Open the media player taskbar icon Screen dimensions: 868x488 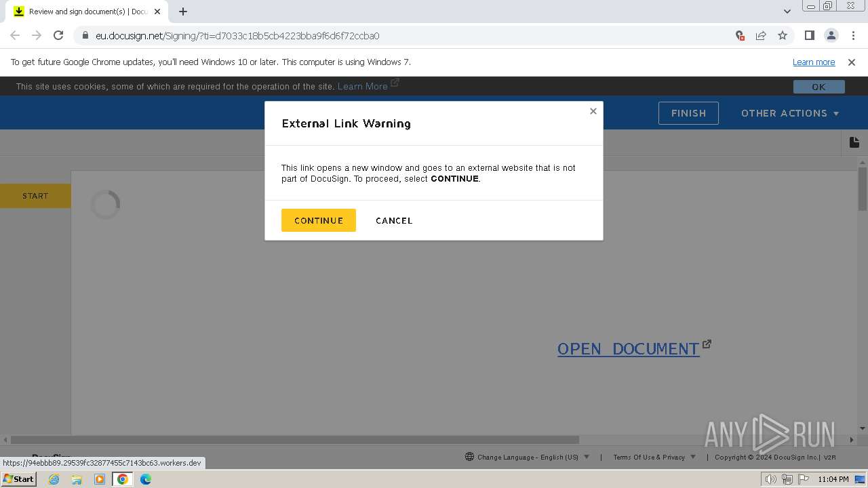point(100,479)
